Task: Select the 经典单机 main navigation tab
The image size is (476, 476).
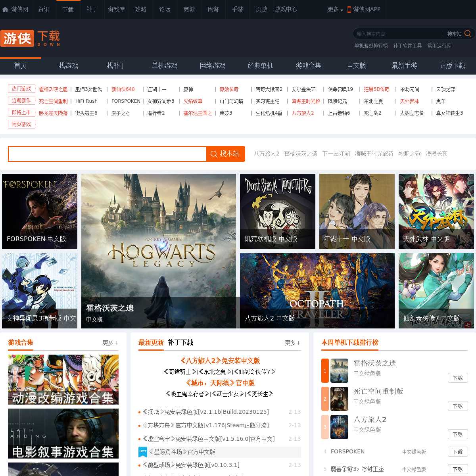Action: tap(260, 65)
